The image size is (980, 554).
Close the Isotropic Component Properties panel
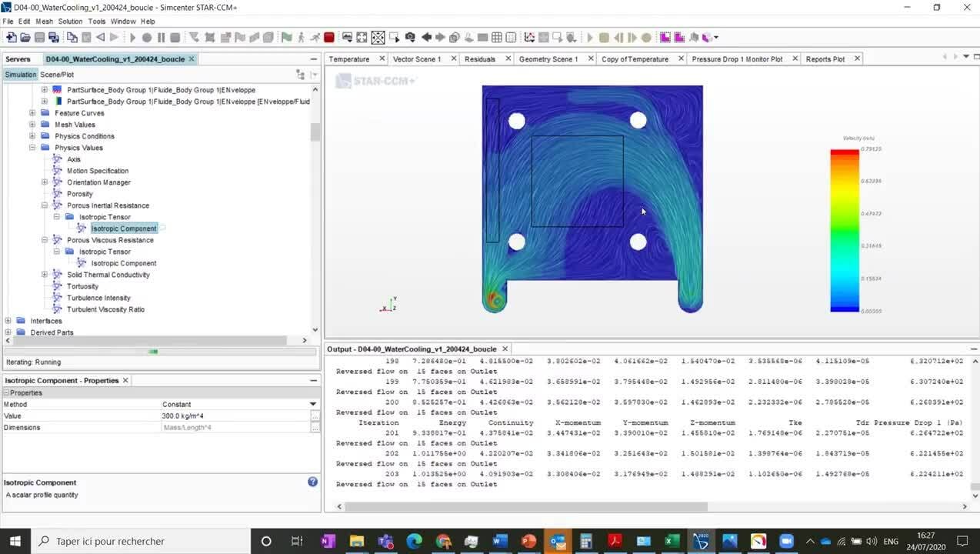click(x=125, y=380)
